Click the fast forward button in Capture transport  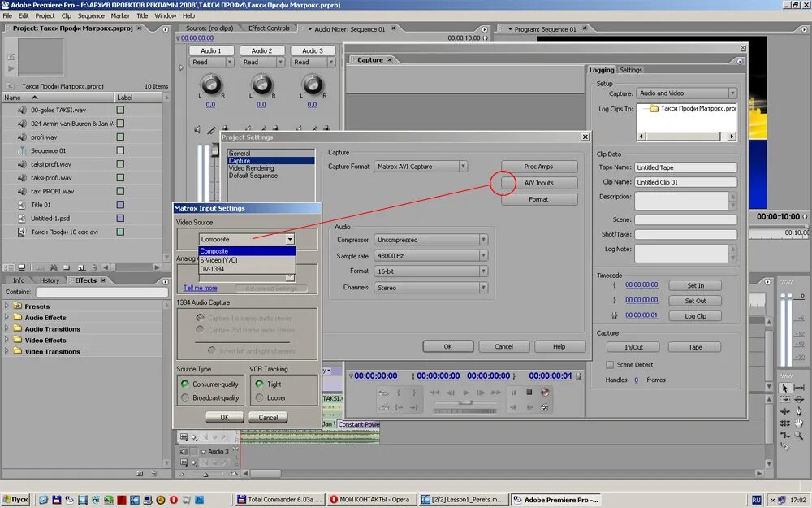[495, 393]
